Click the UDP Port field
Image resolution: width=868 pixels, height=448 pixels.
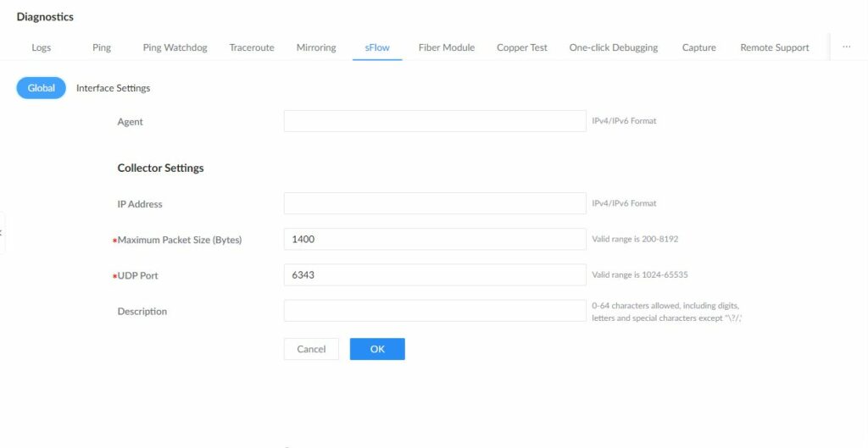coord(435,275)
